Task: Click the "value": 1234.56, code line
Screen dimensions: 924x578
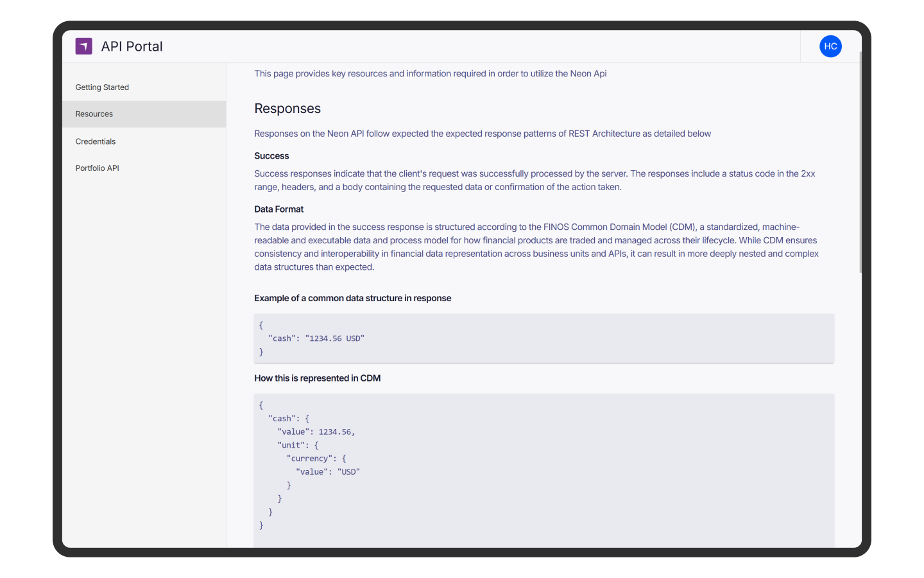Action: point(316,432)
